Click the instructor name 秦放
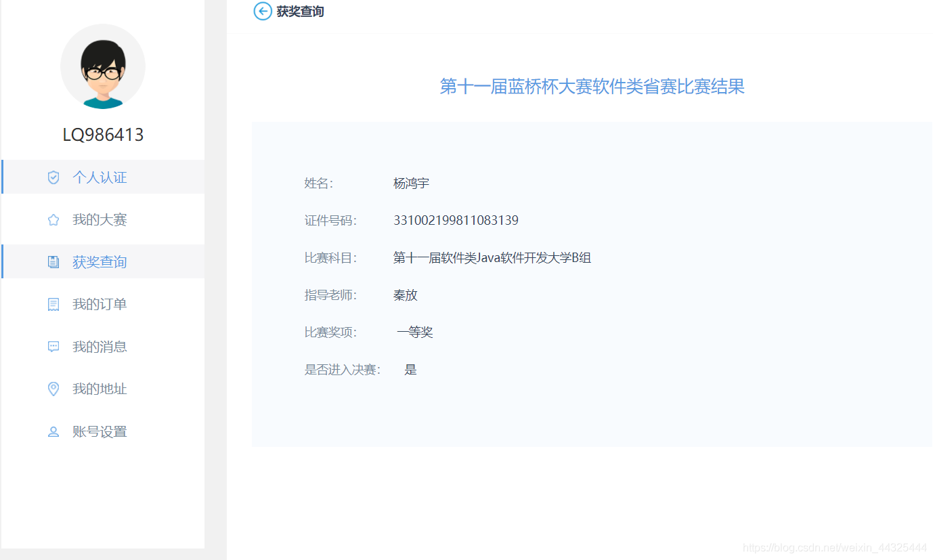This screenshot has width=933, height=560. click(x=406, y=295)
